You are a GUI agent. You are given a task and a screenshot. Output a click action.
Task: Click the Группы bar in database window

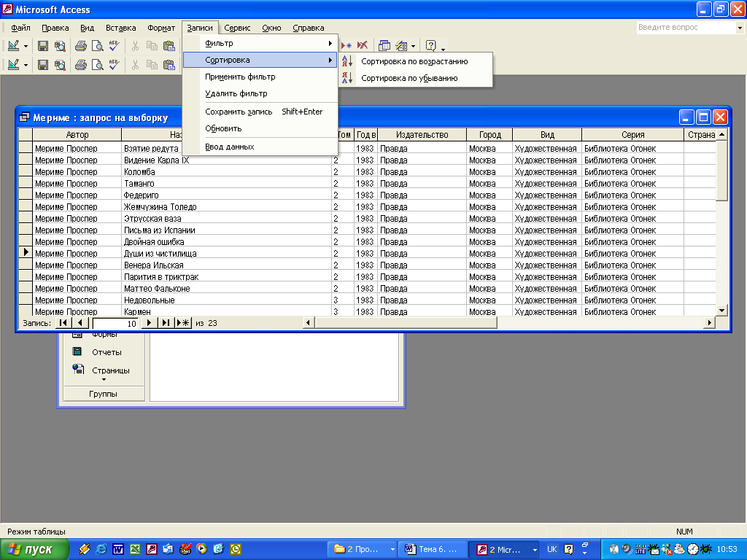coord(104,393)
